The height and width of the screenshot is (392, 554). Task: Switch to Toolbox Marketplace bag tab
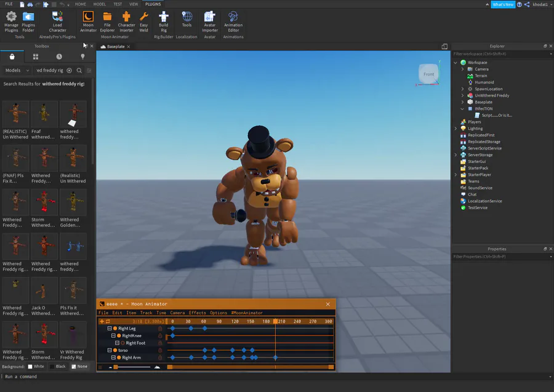(x=12, y=57)
